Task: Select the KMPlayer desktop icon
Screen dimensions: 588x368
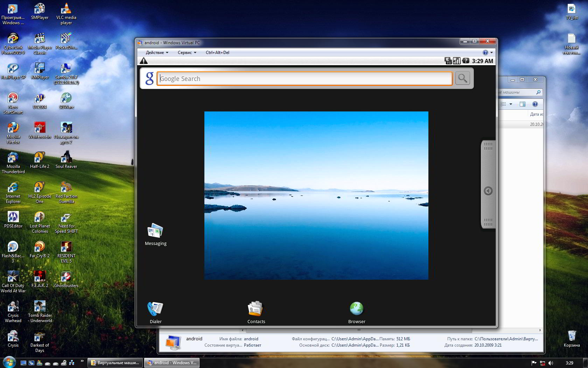Action: click(x=40, y=71)
